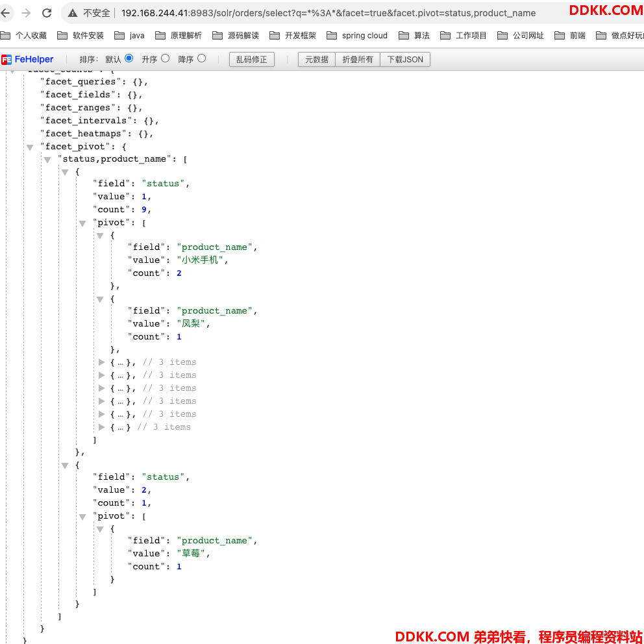
Task: Click the "小米手机" value
Action: pyautogui.click(x=200, y=260)
